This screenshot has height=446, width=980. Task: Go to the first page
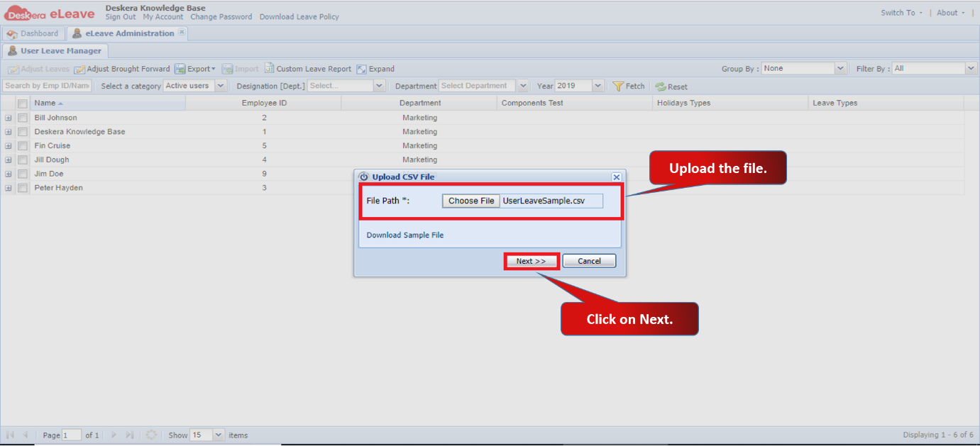(10, 435)
